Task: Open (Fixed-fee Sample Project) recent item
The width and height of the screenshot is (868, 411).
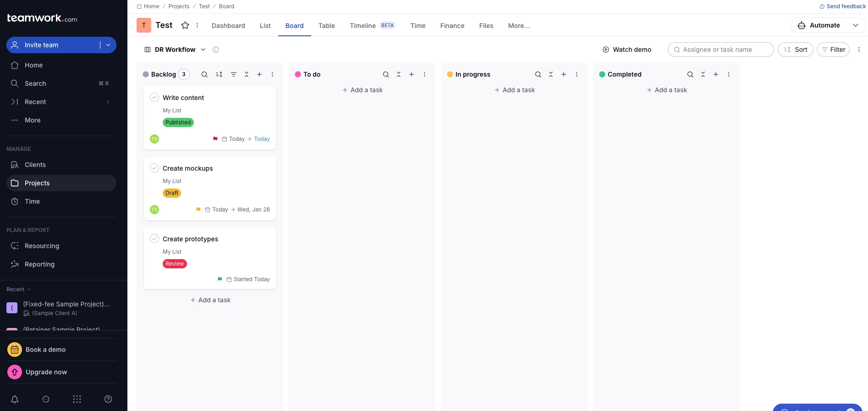Action: pos(61,308)
